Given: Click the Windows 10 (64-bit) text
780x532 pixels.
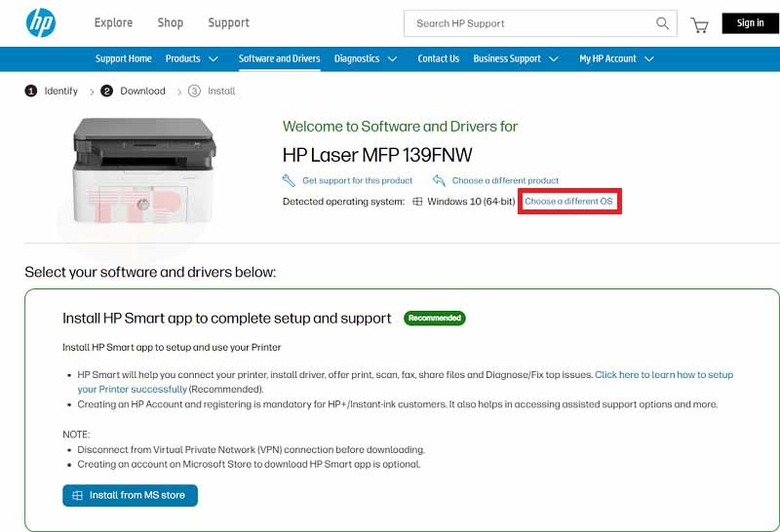Looking at the screenshot, I should (471, 202).
